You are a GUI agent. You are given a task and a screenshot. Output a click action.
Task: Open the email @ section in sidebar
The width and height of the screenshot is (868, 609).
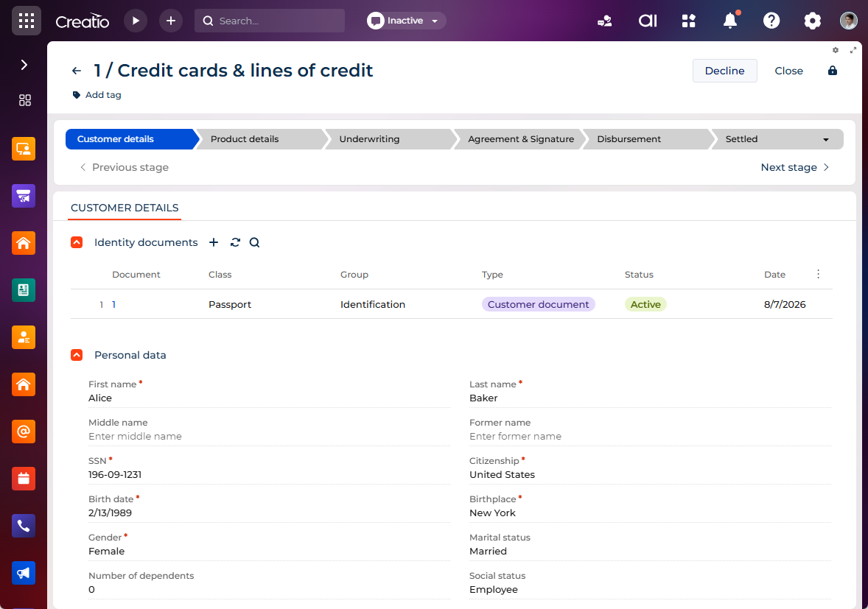click(24, 432)
